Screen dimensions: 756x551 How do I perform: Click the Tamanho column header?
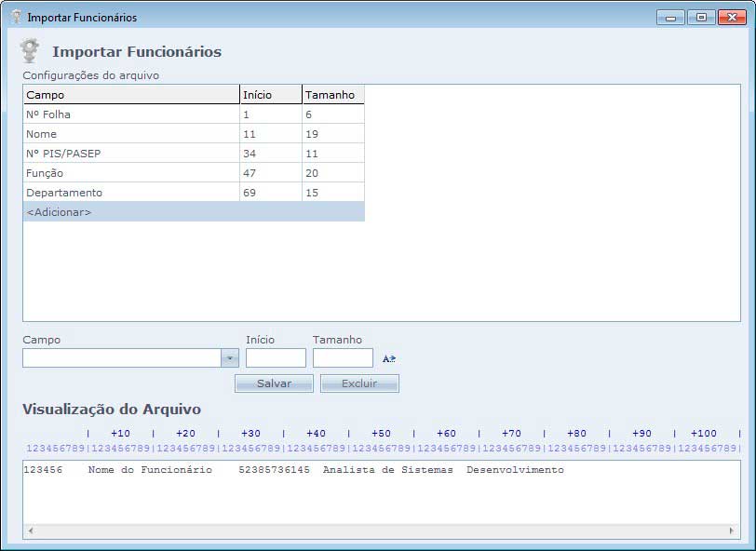point(332,95)
